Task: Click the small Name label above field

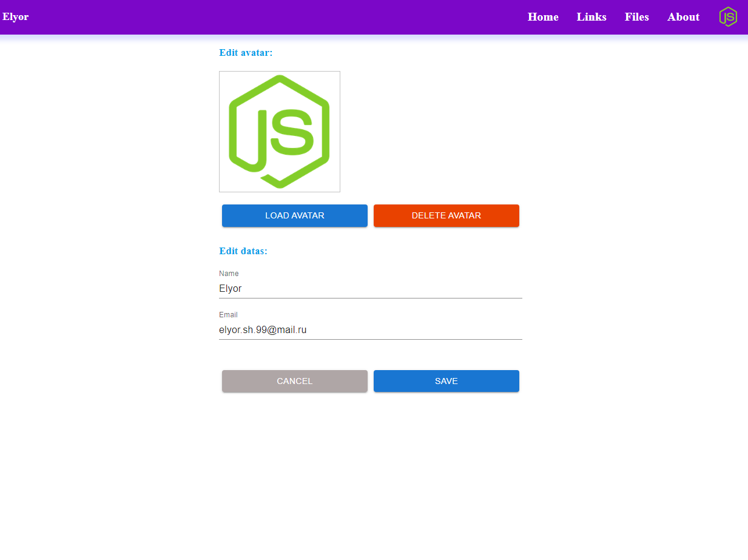Action: coord(229,274)
